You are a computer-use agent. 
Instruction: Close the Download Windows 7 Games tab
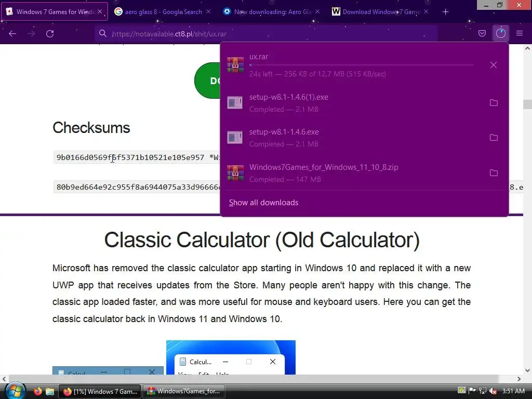(x=426, y=11)
